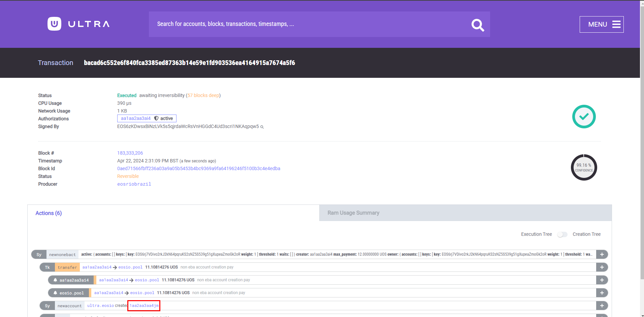Open created account 1aa2aa3aa4jm link
644x317 pixels.
pyautogui.click(x=144, y=306)
